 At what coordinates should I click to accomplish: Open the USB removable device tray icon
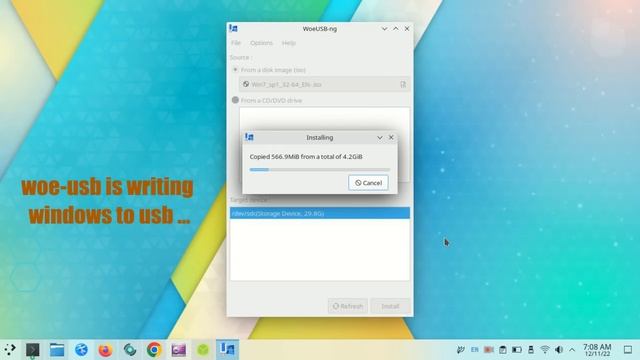[531, 350]
